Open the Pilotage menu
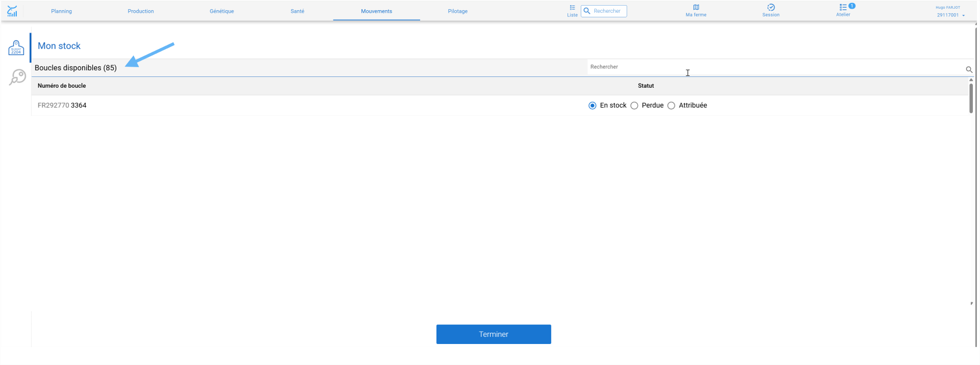 click(x=457, y=11)
